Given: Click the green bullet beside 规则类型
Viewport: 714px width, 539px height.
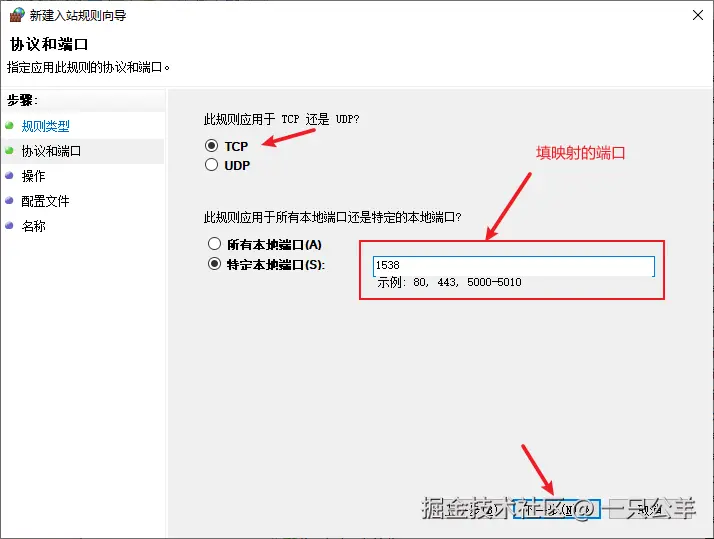Looking at the screenshot, I should coord(9,125).
